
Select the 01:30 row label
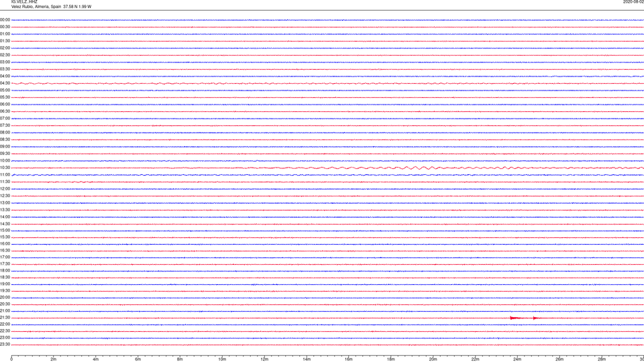[x=5, y=41]
